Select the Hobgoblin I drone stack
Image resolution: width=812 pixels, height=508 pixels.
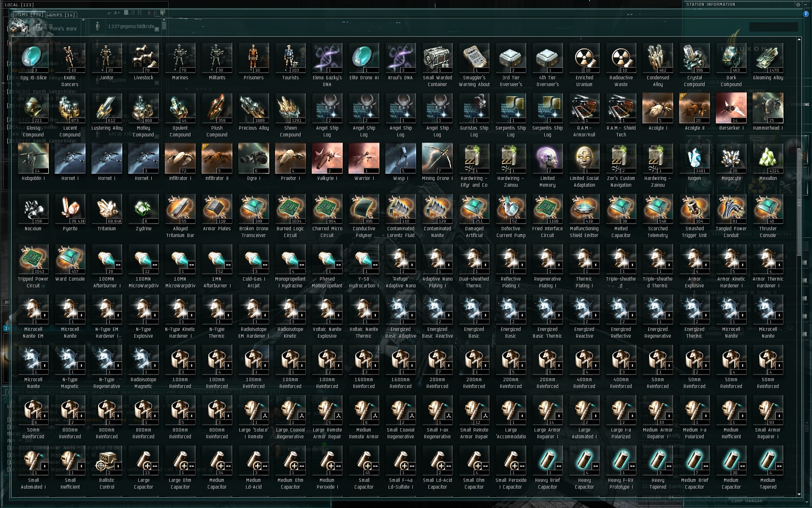(x=33, y=158)
